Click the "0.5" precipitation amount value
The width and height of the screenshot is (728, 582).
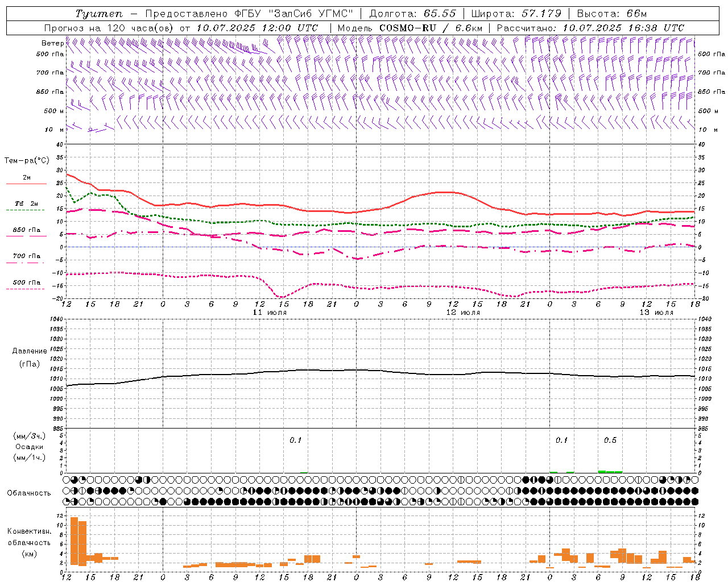tap(610, 440)
